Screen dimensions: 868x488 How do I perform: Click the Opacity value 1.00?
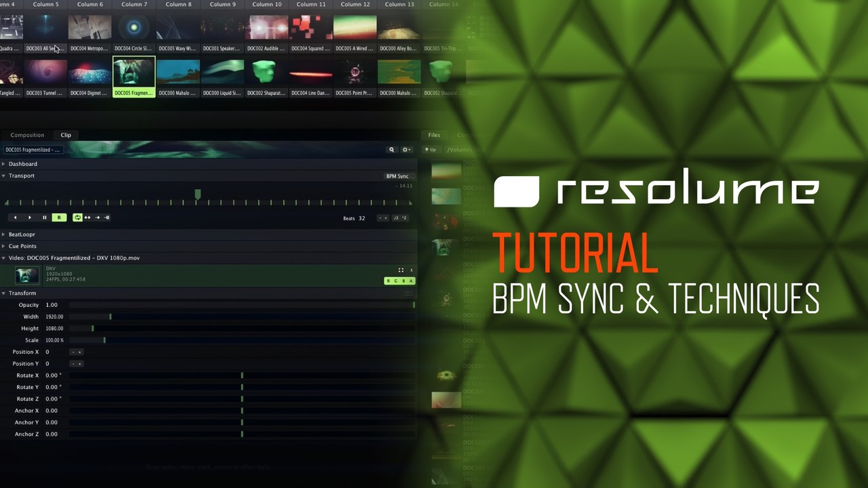pyautogui.click(x=52, y=305)
